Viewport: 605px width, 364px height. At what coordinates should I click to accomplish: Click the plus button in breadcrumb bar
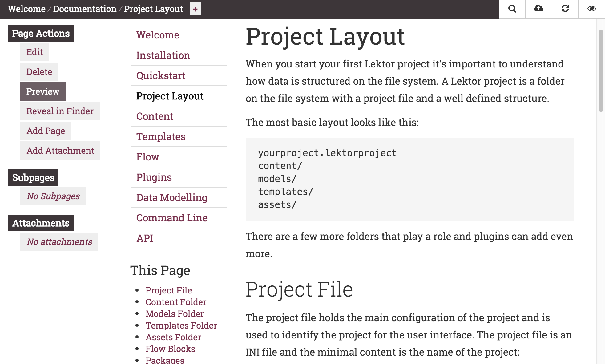tap(195, 9)
